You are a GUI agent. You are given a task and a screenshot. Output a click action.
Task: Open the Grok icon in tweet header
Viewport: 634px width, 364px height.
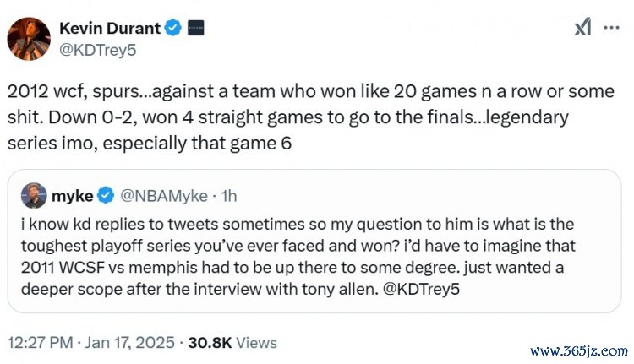[583, 28]
